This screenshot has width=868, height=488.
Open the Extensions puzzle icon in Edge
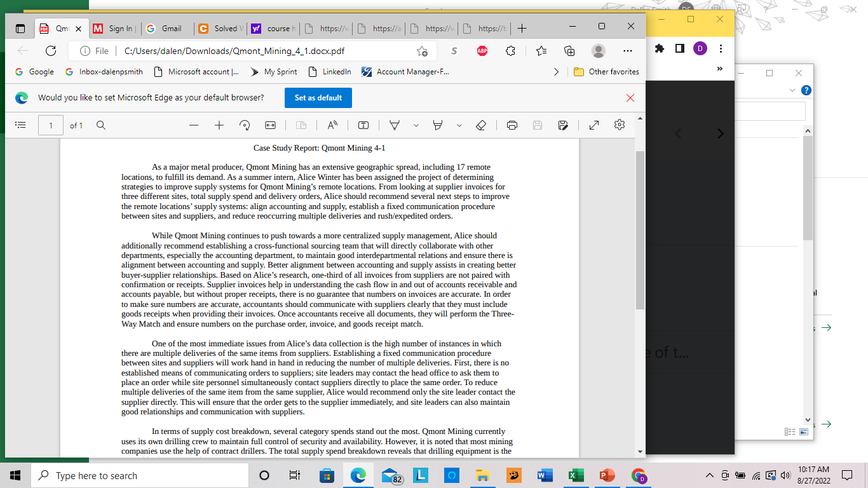[510, 51]
